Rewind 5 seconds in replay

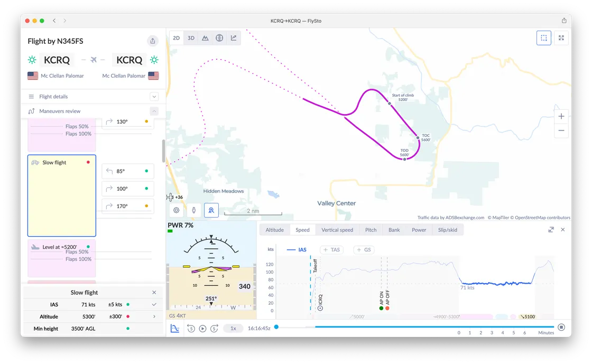(x=191, y=329)
